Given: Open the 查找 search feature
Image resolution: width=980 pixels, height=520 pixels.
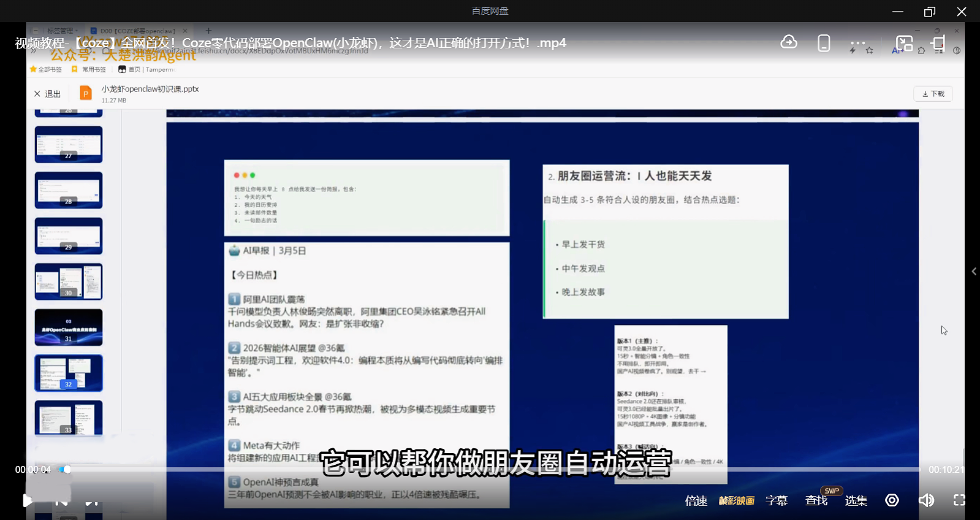Looking at the screenshot, I should pos(816,500).
